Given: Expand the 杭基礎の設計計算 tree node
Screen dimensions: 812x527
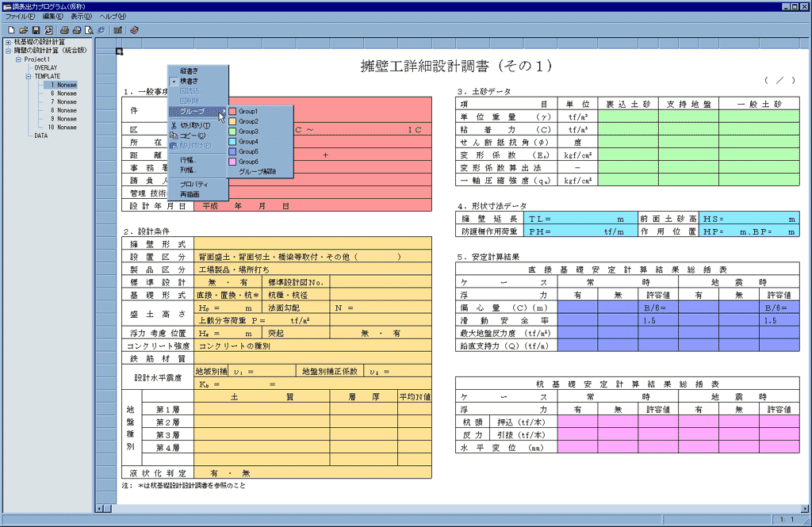Looking at the screenshot, I should tap(8, 42).
